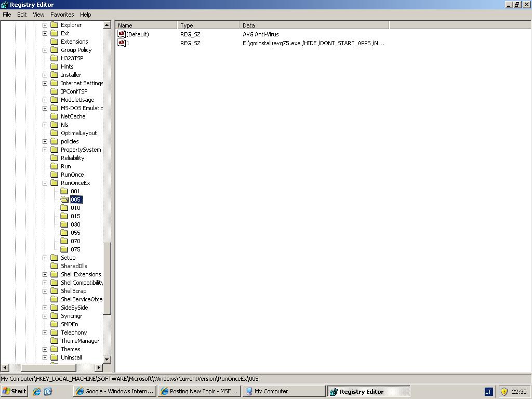This screenshot has width=532, height=399.
Task: Select the ThemeManager key
Action: pyautogui.click(x=80, y=341)
